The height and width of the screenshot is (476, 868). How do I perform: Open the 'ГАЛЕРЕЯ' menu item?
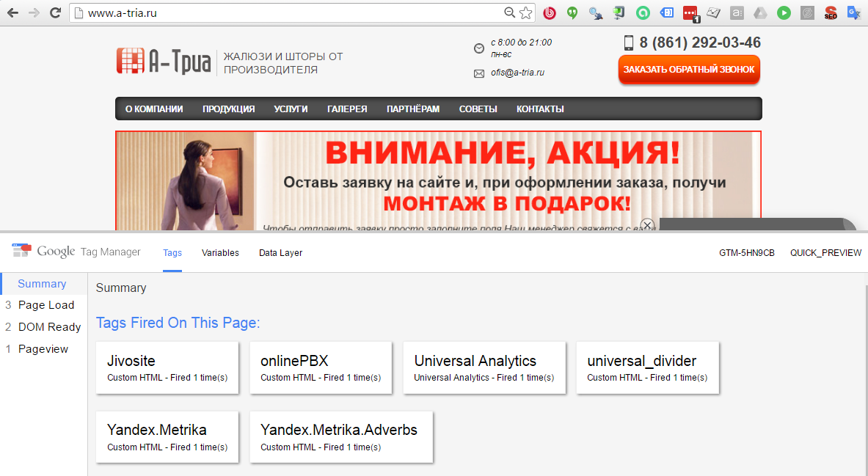pos(347,109)
